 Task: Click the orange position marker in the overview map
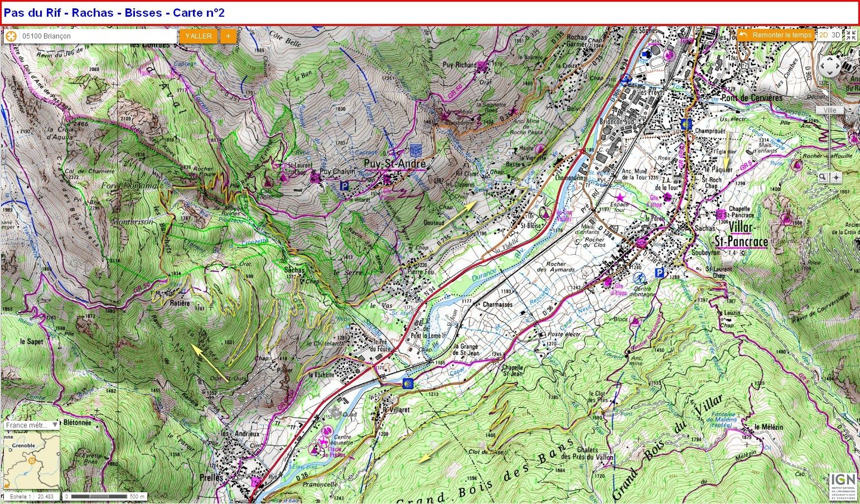coord(32,461)
